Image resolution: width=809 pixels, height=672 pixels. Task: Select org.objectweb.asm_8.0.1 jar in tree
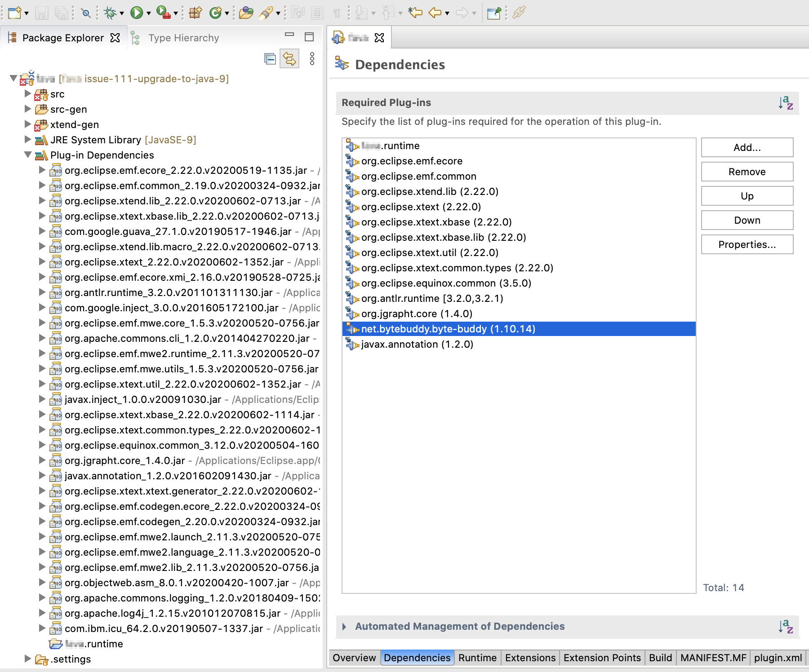(x=177, y=583)
